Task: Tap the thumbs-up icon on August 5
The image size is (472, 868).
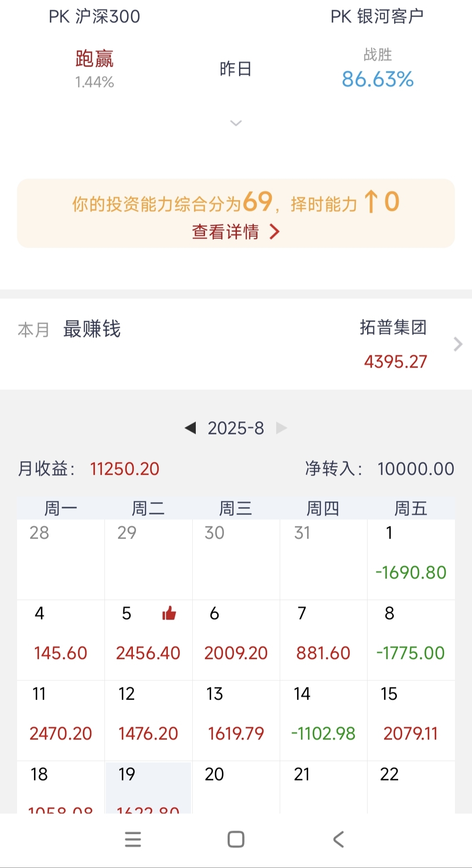Action: (x=169, y=613)
